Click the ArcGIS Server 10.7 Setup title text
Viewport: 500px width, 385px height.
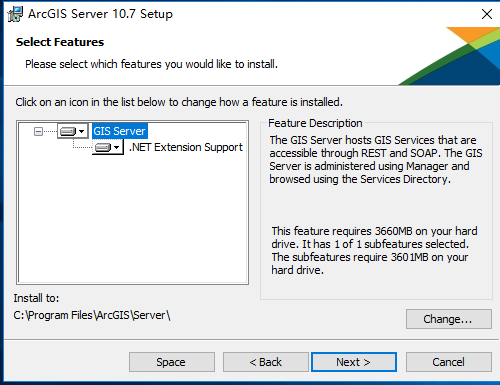(x=100, y=14)
